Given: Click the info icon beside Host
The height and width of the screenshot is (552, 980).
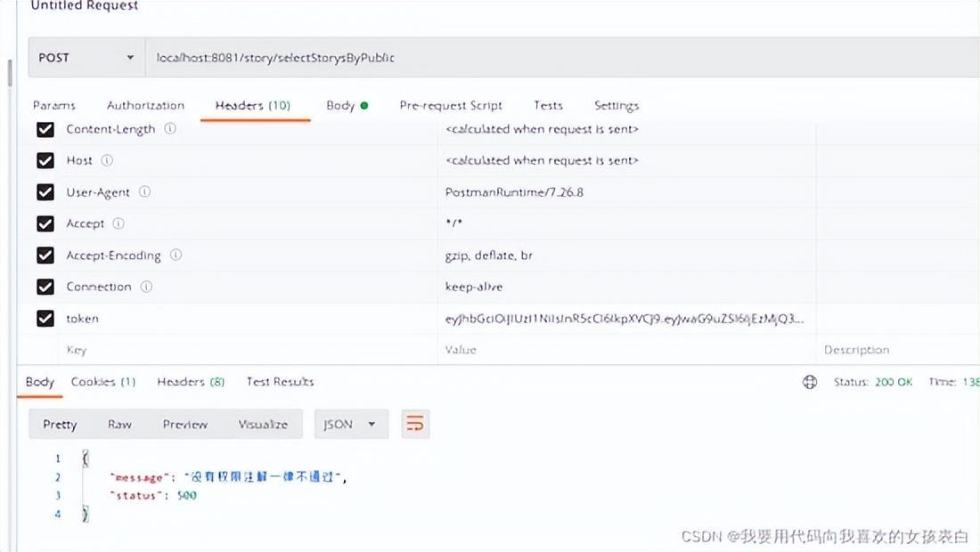Looking at the screenshot, I should coord(107,160).
